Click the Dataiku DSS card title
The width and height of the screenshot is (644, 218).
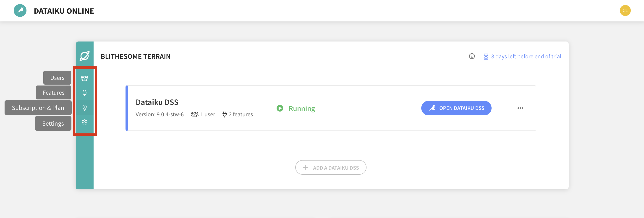(157, 102)
